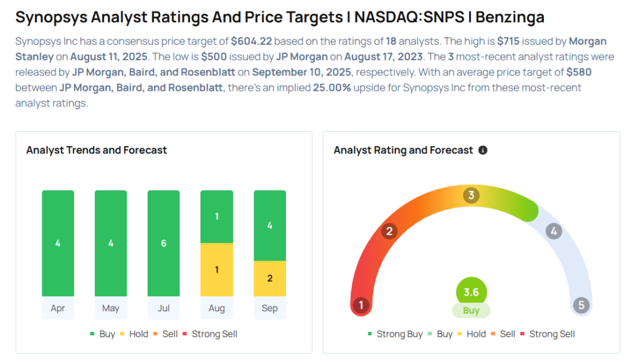Click the Sep month label
638x364 pixels.
270,308
